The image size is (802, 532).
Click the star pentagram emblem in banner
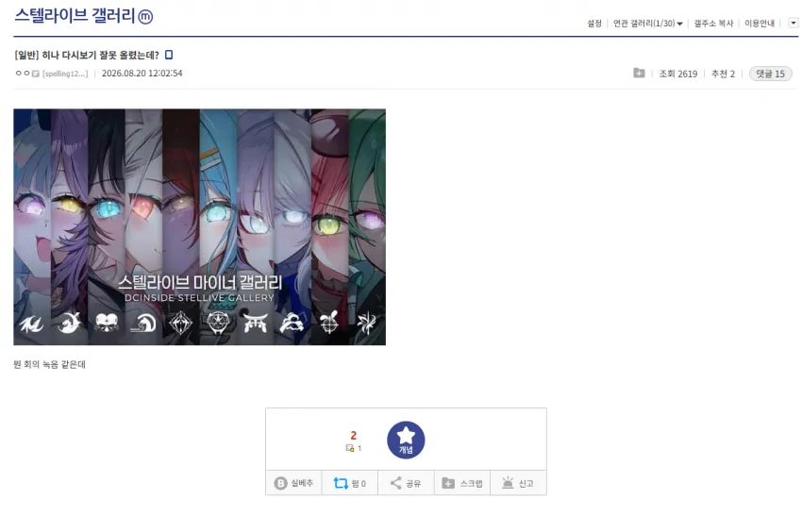coord(218,324)
